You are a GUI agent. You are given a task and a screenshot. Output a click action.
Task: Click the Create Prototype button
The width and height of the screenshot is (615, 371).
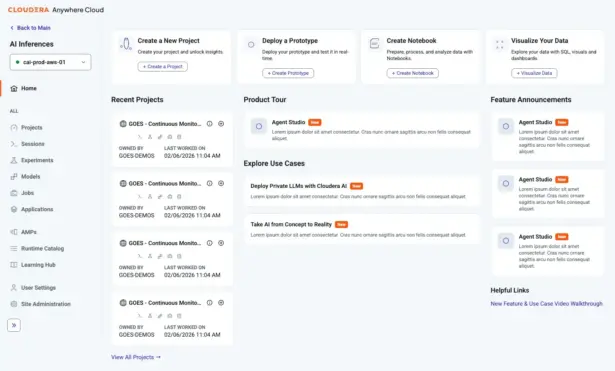pos(288,73)
